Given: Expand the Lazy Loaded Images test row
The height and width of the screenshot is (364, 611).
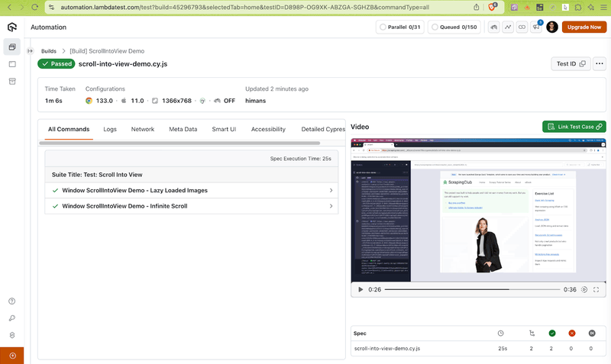Looking at the screenshot, I should click(x=192, y=190).
